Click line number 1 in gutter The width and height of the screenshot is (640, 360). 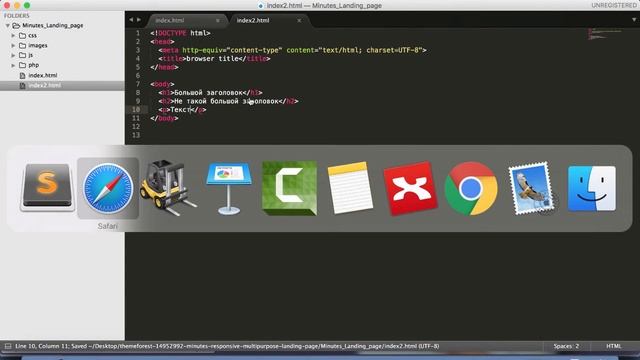click(x=138, y=33)
